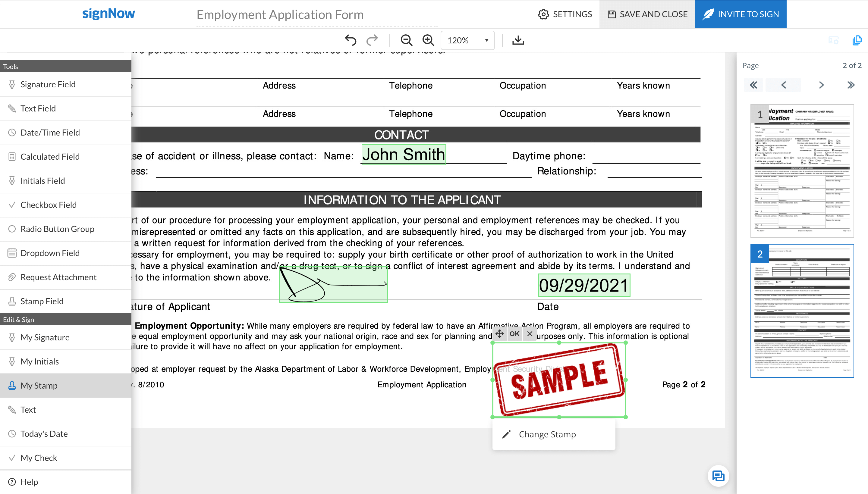Zoom out using the magnifier minus icon

tap(406, 40)
